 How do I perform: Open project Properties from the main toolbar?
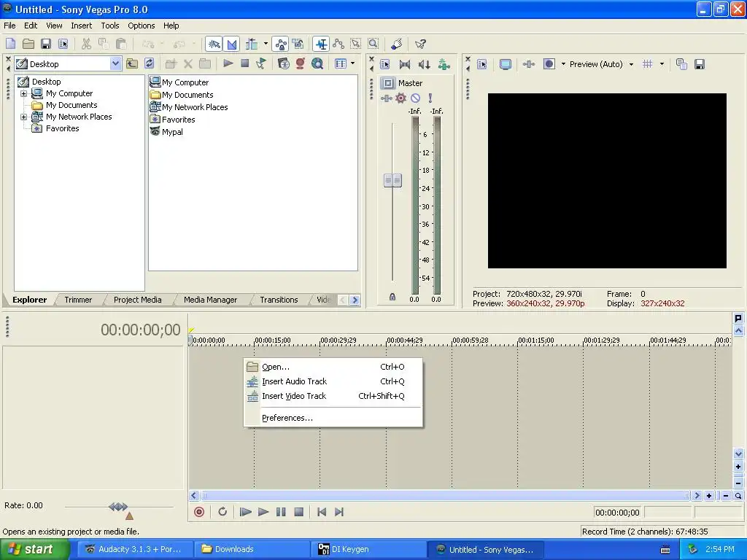(63, 44)
